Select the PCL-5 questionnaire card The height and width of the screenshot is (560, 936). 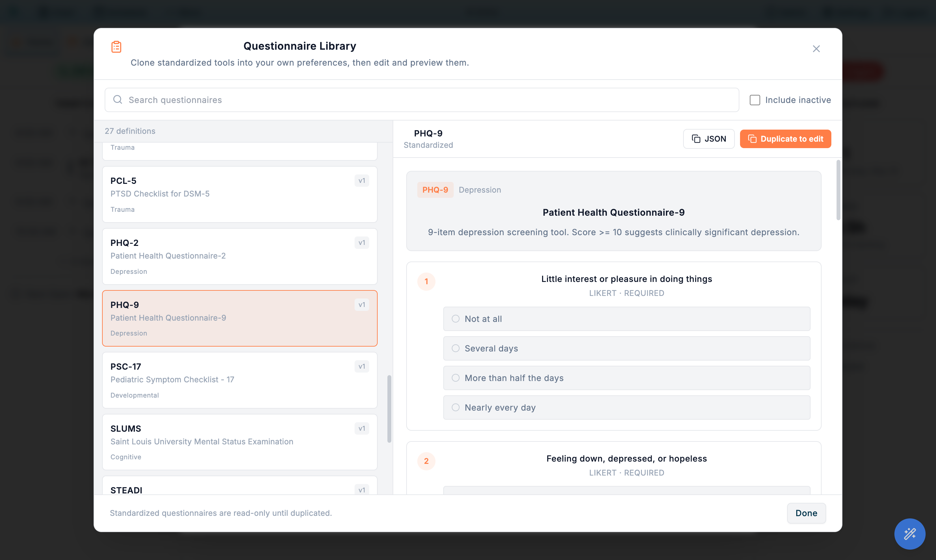tap(240, 195)
